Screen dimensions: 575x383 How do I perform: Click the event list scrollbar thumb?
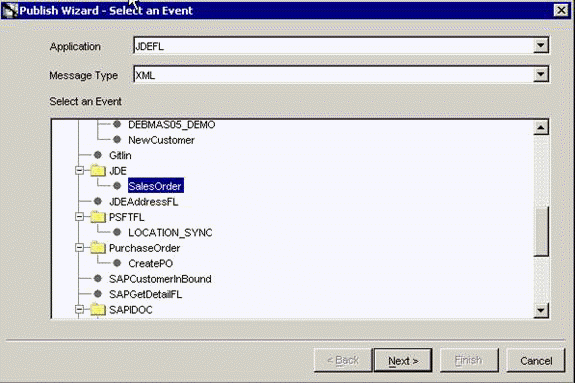coord(541,232)
